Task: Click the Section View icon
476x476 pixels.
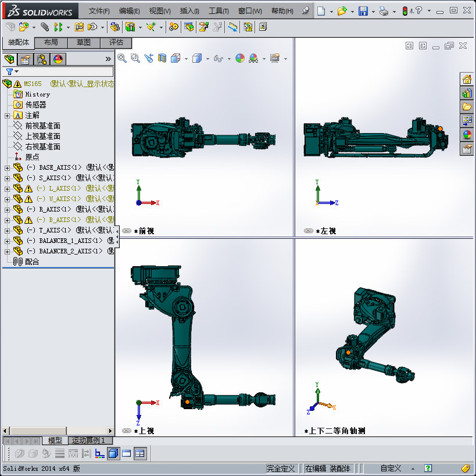Action: click(162, 58)
